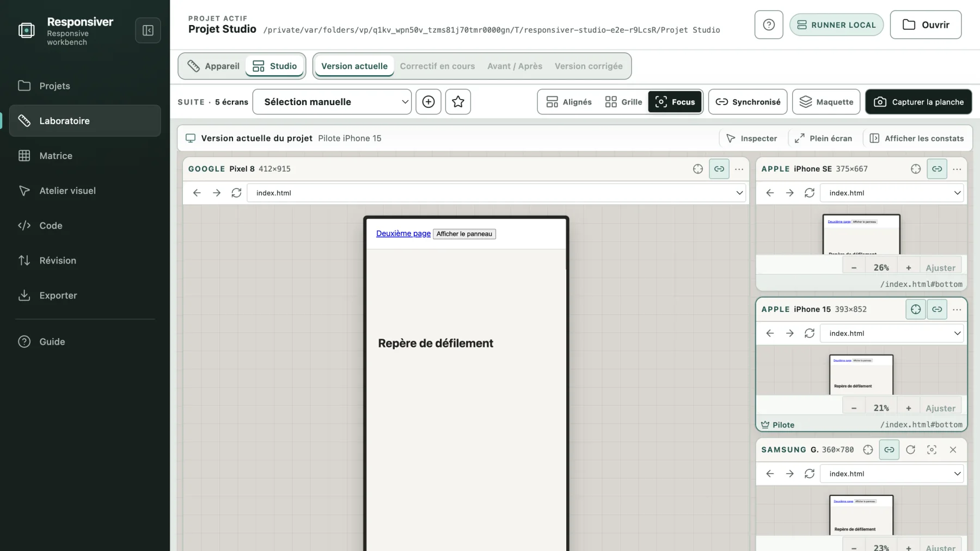Expand the Apple iPhone SE index.html page dropdown
The width and height of the screenshot is (980, 551).
coord(892,193)
